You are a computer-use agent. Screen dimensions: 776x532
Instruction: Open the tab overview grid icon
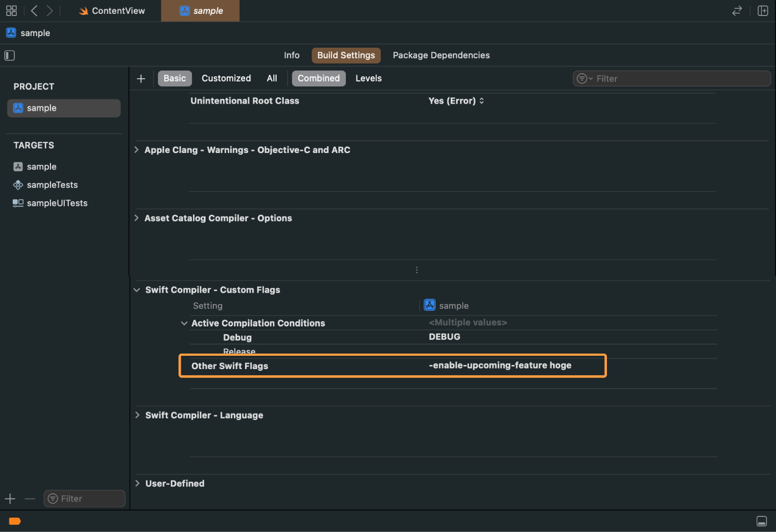(x=11, y=11)
